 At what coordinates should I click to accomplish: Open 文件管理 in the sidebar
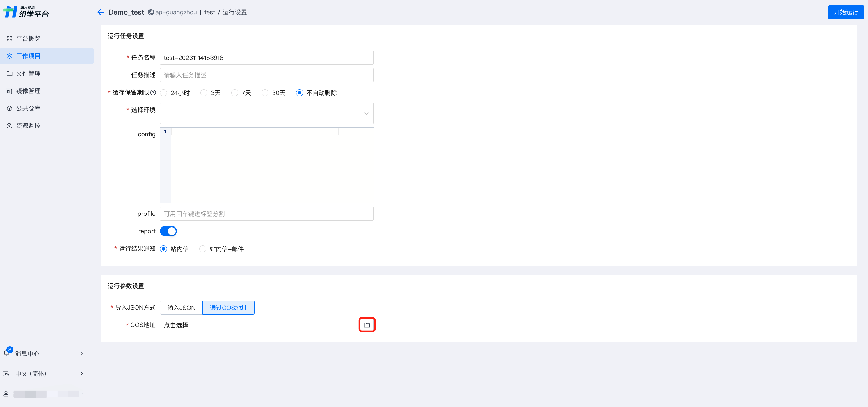[x=28, y=73]
